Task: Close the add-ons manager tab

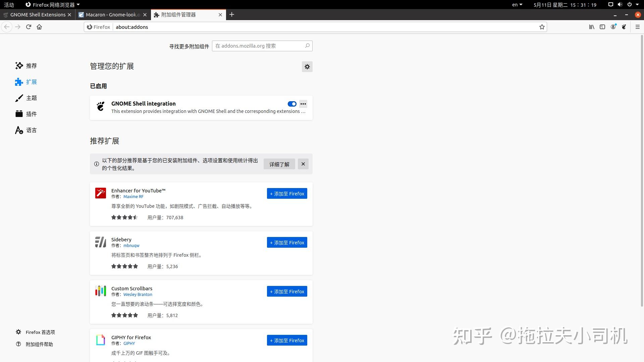Action: pos(220,15)
